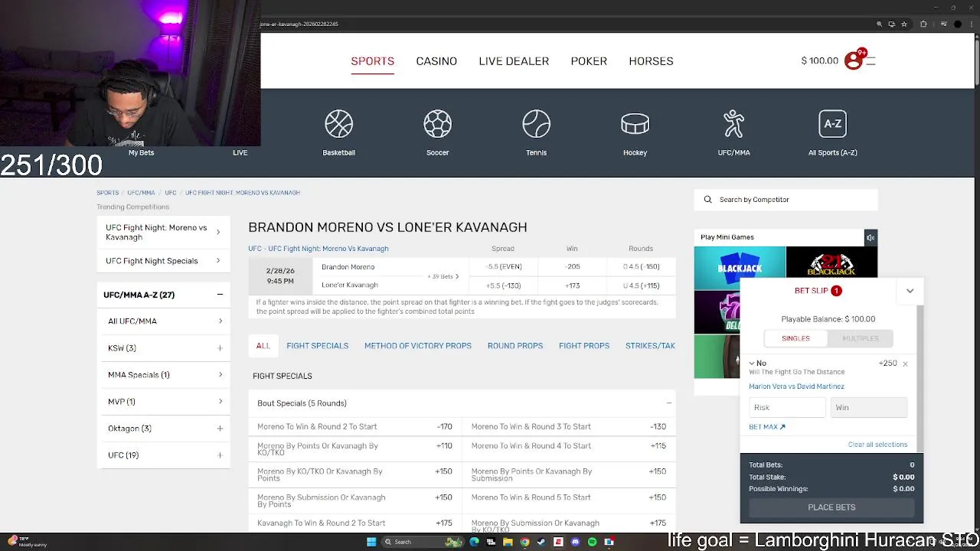The height and width of the screenshot is (551, 980).
Task: Open the browser extensions puzzle icon
Action: [x=923, y=24]
